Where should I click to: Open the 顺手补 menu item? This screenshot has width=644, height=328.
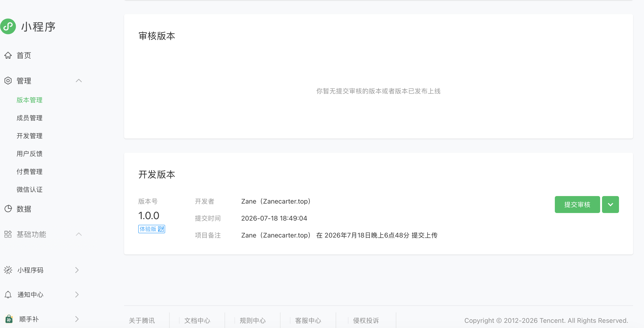(x=29, y=319)
